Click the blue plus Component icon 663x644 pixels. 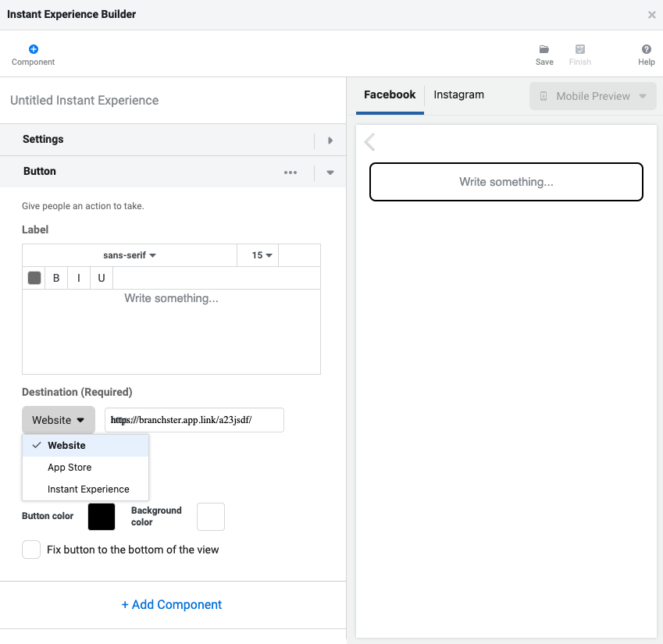click(34, 49)
